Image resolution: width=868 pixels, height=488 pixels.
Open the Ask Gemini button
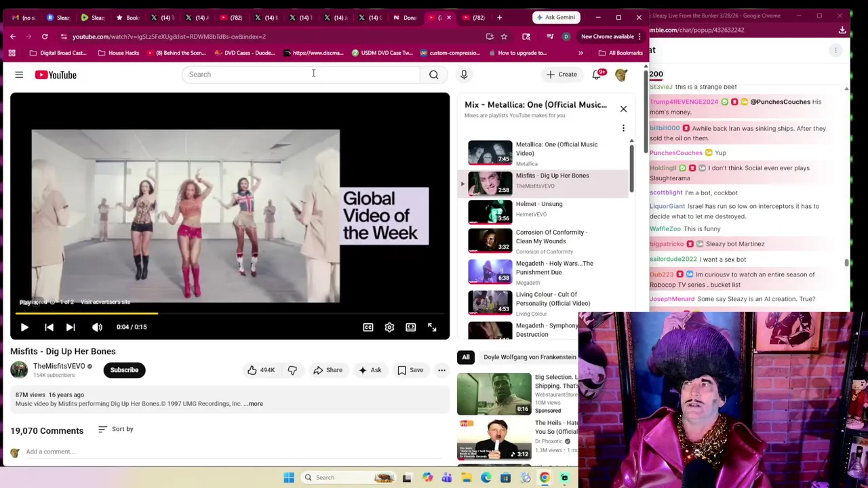555,17
